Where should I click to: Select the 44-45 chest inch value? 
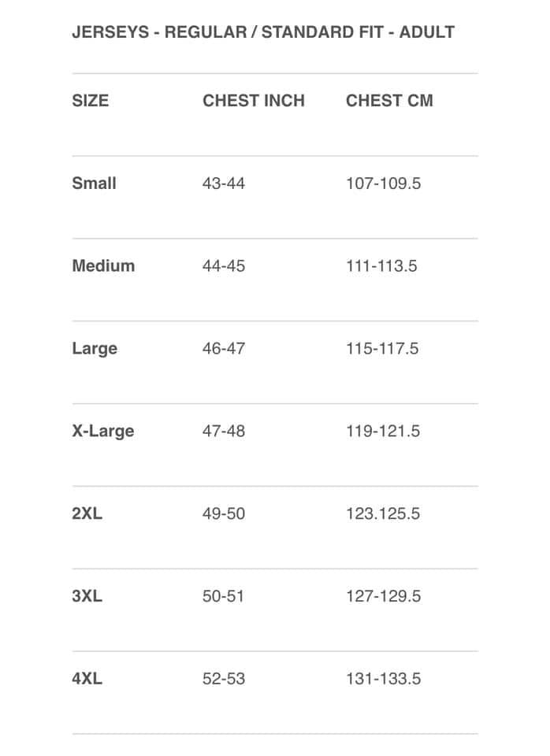[223, 265]
